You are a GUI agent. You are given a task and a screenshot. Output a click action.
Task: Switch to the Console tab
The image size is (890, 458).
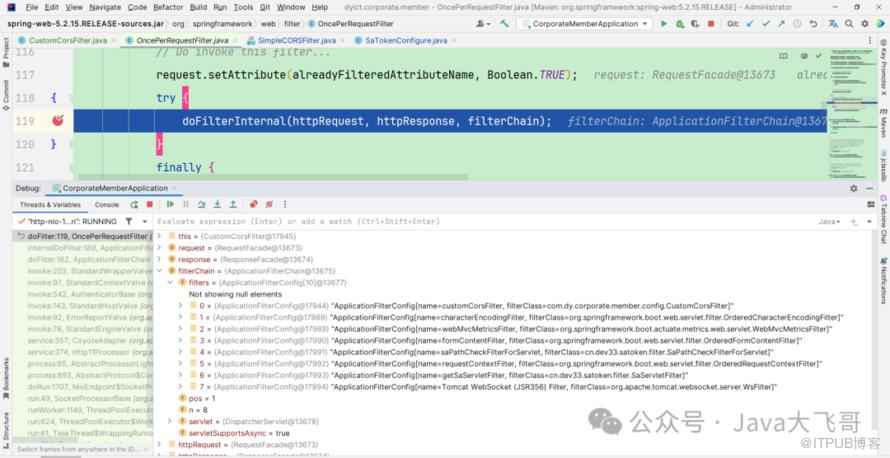106,205
